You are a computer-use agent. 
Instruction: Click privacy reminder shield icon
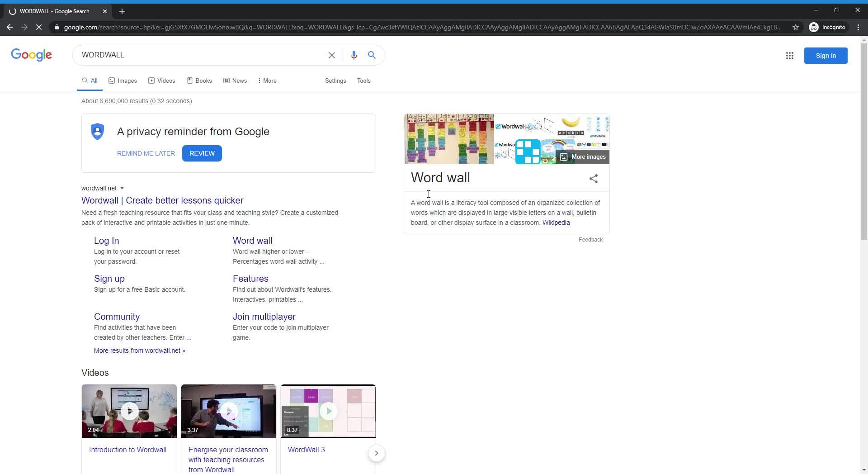coord(98,132)
